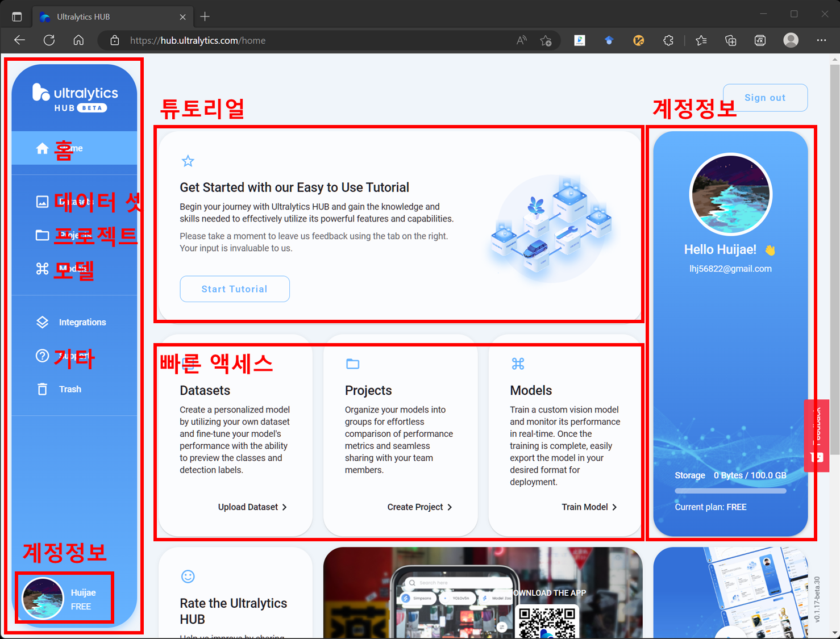Click the command icon on Models card
The height and width of the screenshot is (639, 840).
coord(518,364)
